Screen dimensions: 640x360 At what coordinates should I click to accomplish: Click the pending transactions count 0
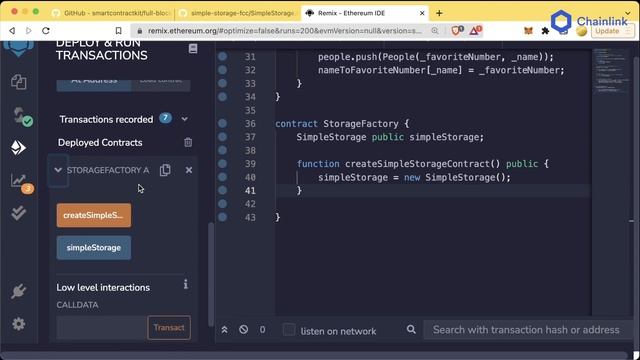pos(262,329)
